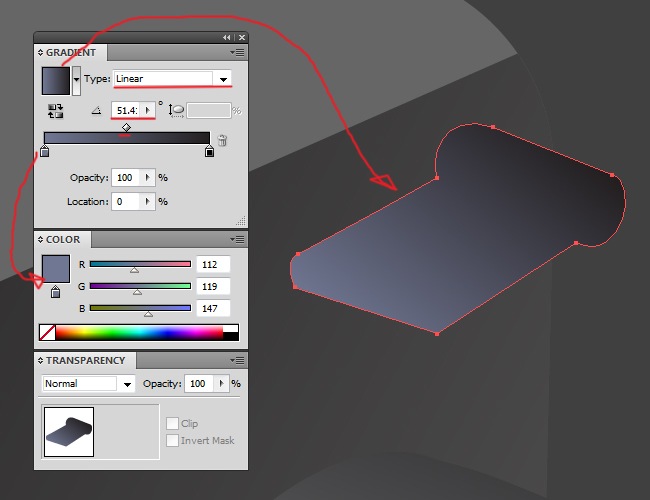This screenshot has height=500, width=650.
Task: Click the gradient slider bar
Action: (126, 138)
